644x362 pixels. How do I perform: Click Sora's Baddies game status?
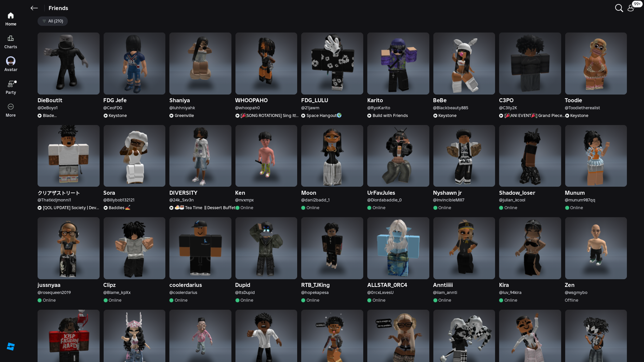click(x=116, y=208)
